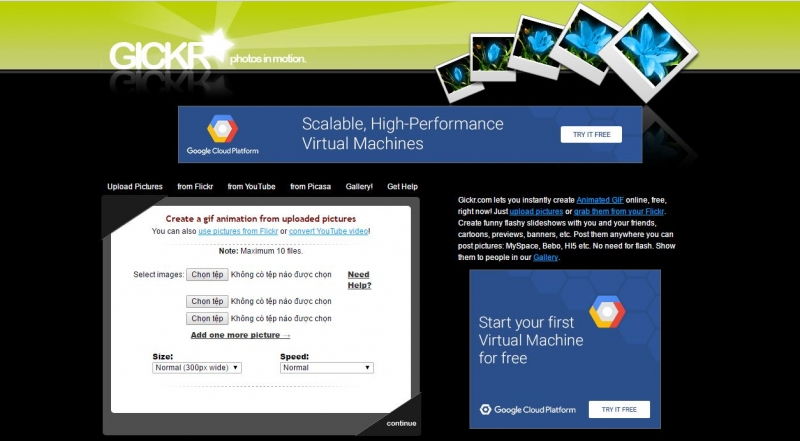Switch to the from Picasa tab

click(x=310, y=187)
